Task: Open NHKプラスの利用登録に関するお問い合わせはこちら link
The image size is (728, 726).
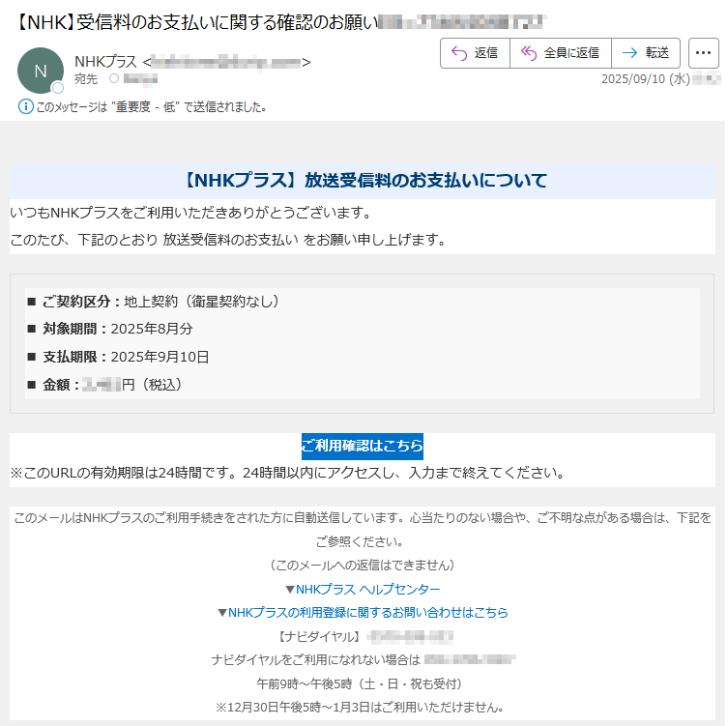Action: click(x=367, y=612)
